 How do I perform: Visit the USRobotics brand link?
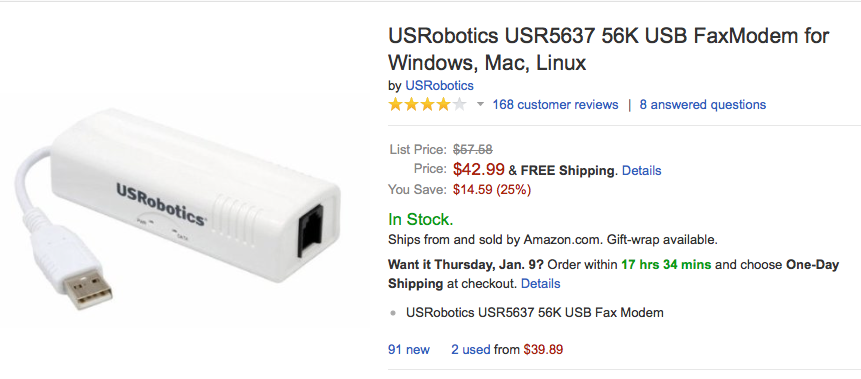click(439, 86)
